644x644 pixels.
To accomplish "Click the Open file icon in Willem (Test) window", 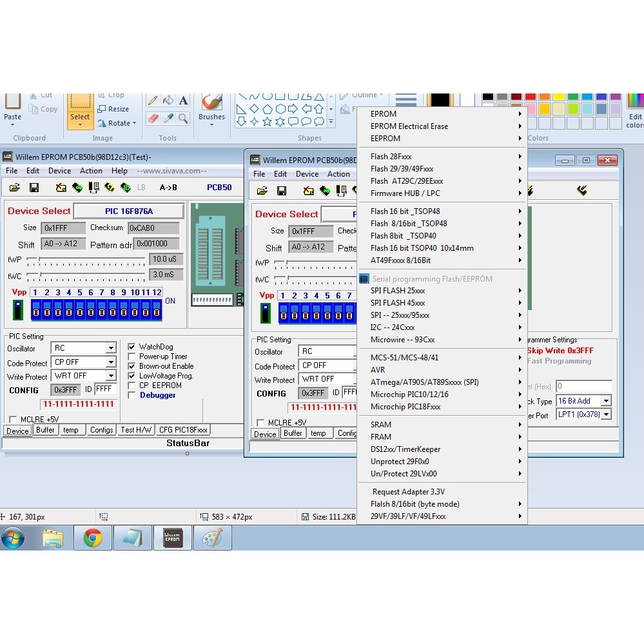I will [15, 188].
